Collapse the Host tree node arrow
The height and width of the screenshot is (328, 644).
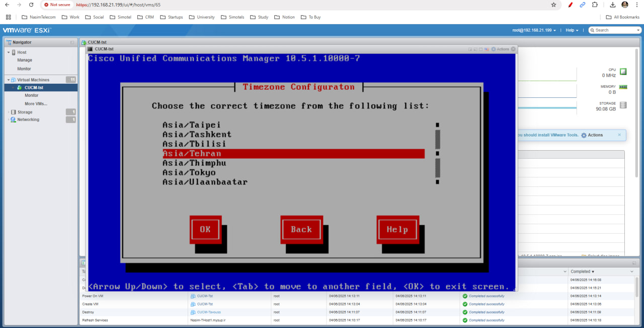[x=9, y=52]
